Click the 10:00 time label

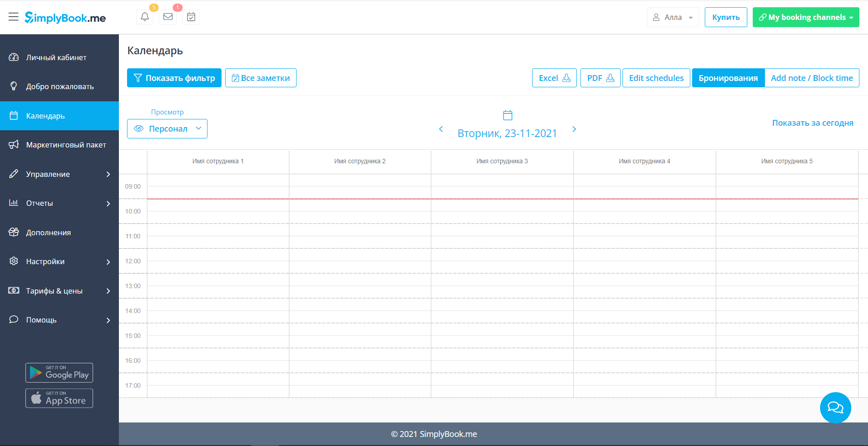pyautogui.click(x=133, y=211)
